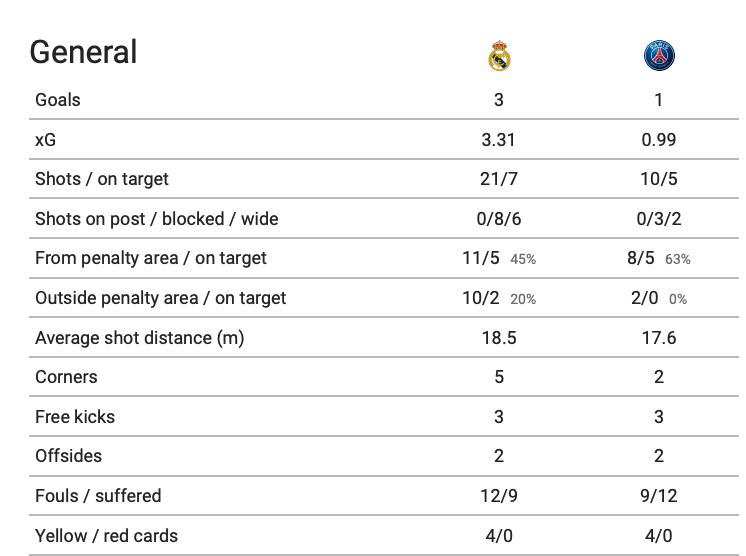Click the 'Average shot distance (m)' label

tap(139, 338)
